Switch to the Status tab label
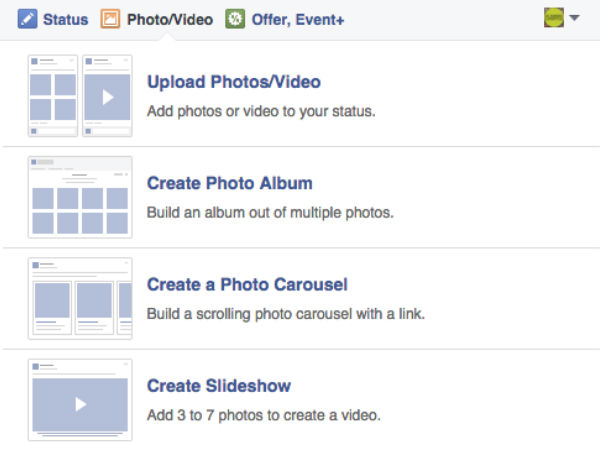 [65, 19]
